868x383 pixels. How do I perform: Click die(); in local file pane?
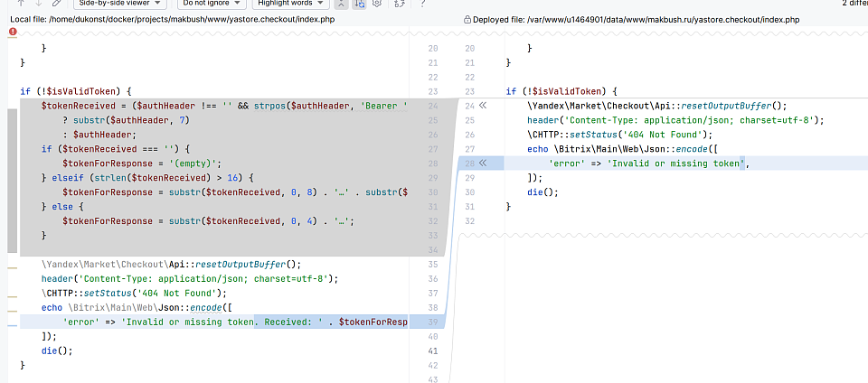coord(57,350)
